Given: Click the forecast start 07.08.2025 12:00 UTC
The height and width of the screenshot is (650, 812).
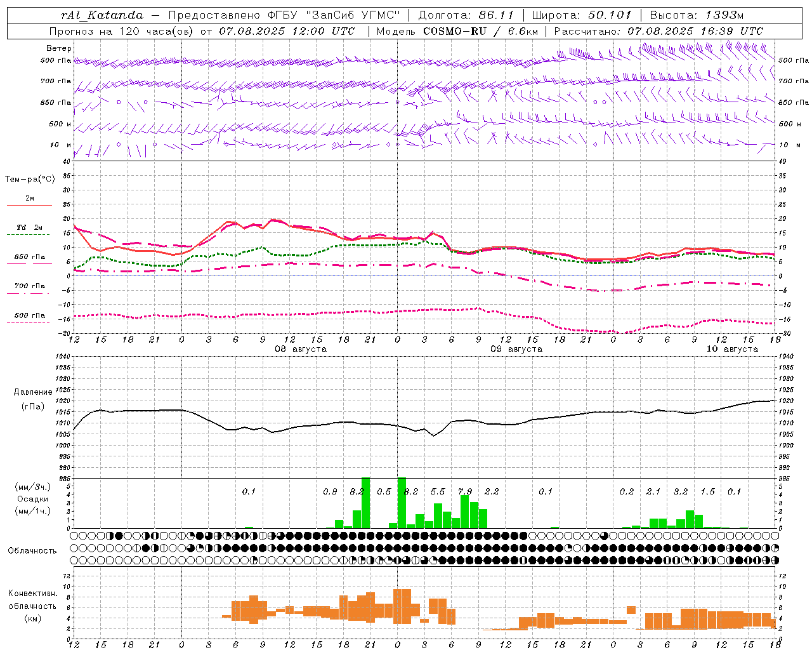Looking at the screenshot, I should coord(287,31).
